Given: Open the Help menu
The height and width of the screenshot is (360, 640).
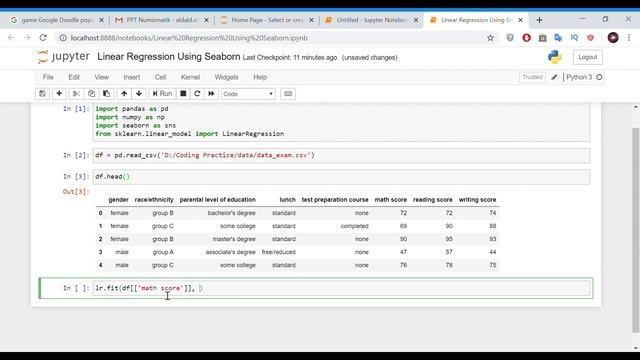Looking at the screenshot, I should 260,77.
